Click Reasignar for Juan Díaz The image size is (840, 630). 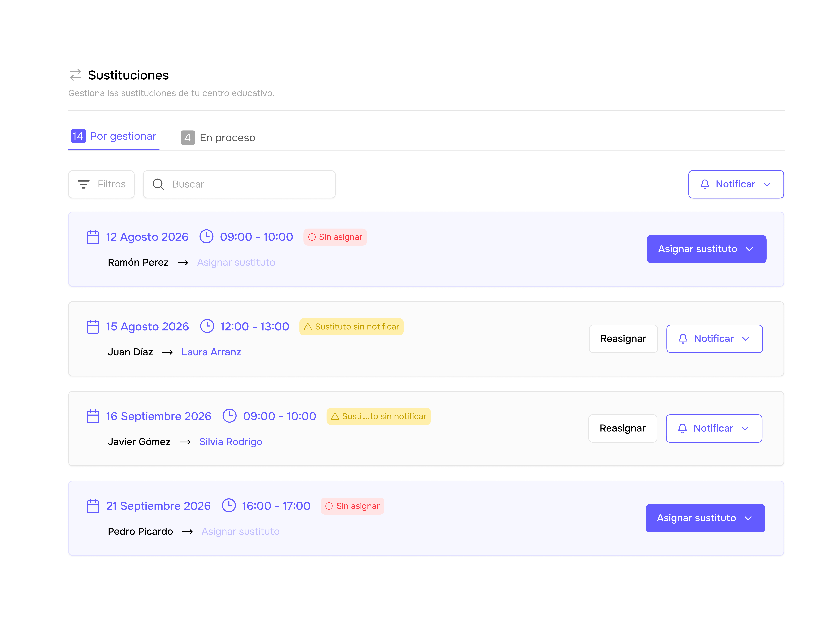[x=623, y=339]
